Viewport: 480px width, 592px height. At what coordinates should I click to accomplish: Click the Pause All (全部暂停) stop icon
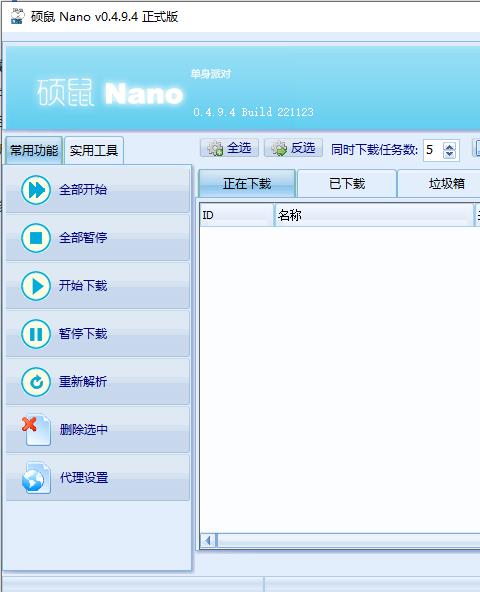tap(35, 238)
